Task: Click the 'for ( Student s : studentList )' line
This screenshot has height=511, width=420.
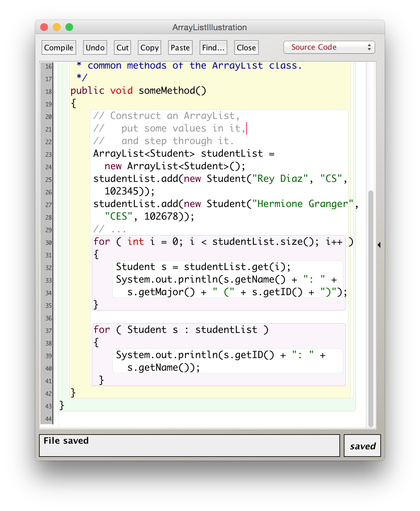Action: [x=181, y=330]
